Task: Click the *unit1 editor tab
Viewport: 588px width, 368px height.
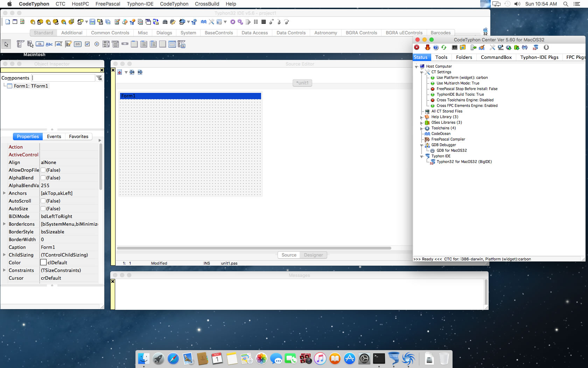Action: 302,83
